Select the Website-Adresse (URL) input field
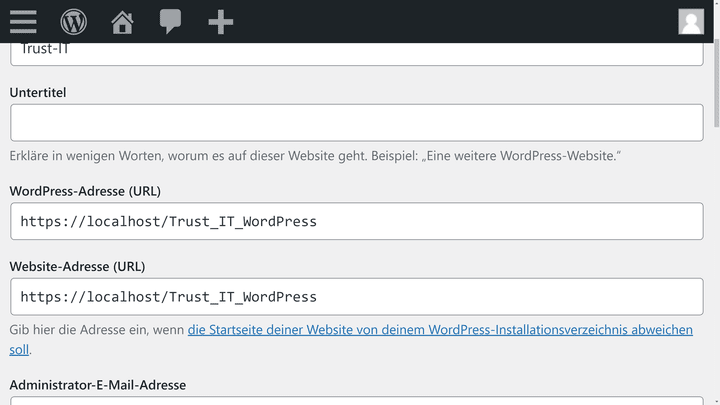The width and height of the screenshot is (720, 405). tap(357, 297)
